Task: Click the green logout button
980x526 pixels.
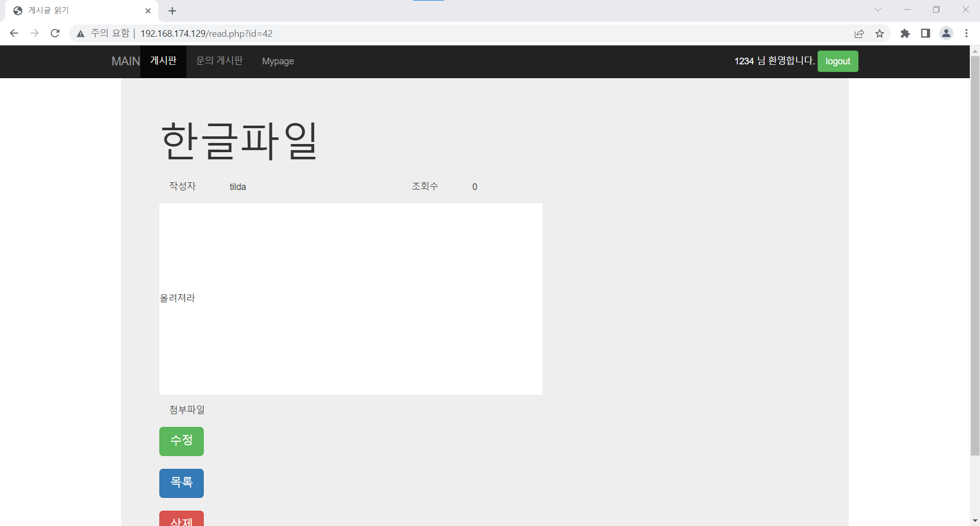Action: click(838, 61)
